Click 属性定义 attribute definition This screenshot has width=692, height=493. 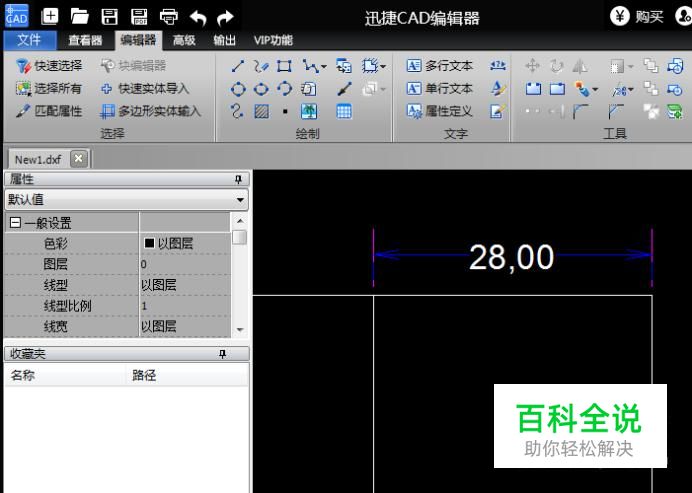tap(439, 111)
